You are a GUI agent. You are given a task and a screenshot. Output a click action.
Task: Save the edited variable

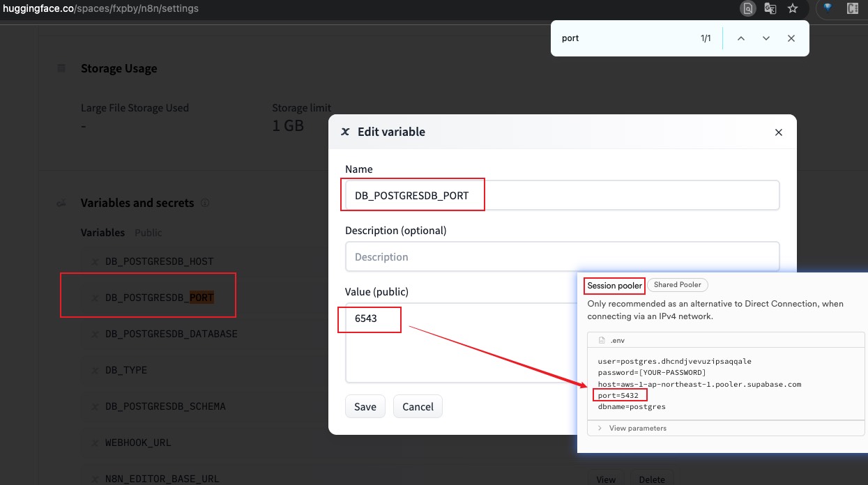click(x=365, y=407)
